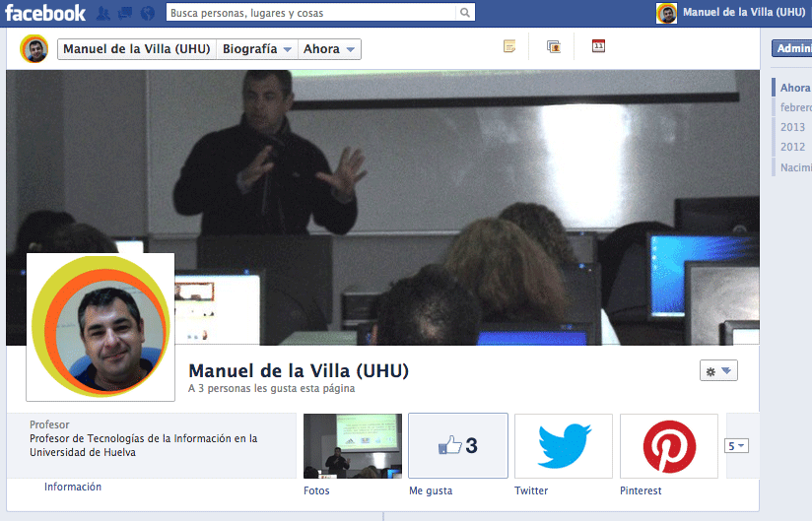Jump to 2012 in the timeline
The image size is (812, 521).
[x=793, y=147]
